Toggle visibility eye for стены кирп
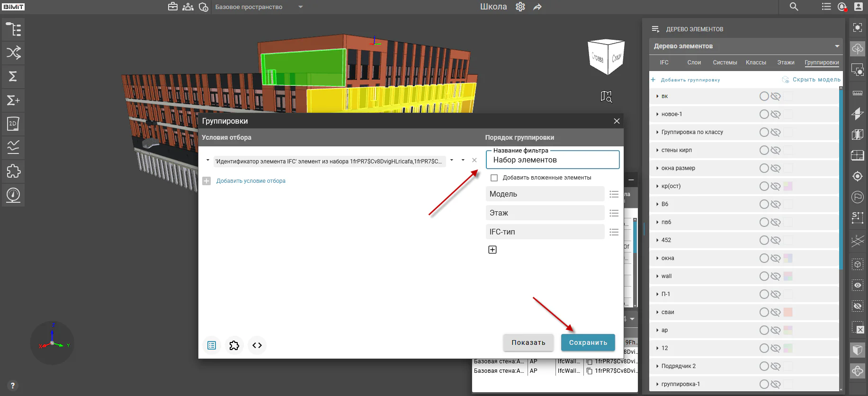The image size is (868, 396). pyautogui.click(x=775, y=150)
